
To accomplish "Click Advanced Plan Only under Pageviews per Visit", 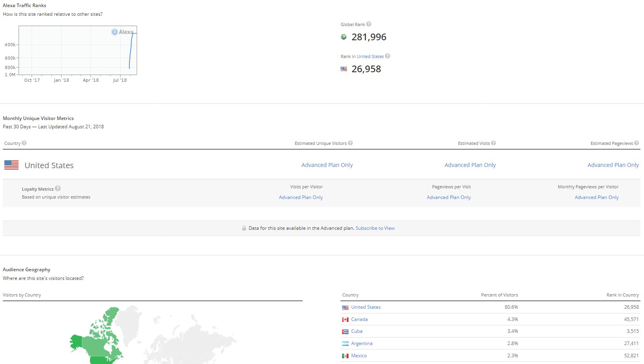I will (x=448, y=197).
